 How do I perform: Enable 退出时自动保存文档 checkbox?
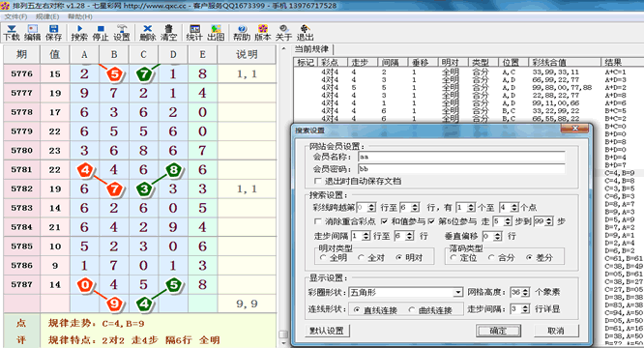point(317,181)
